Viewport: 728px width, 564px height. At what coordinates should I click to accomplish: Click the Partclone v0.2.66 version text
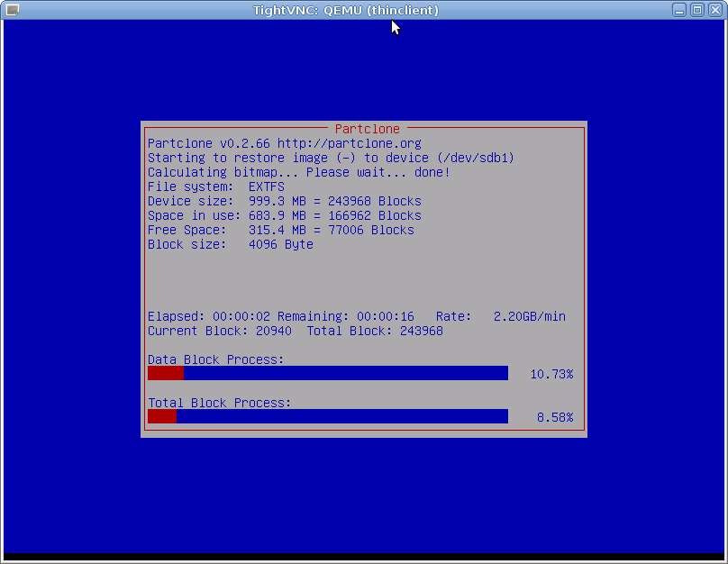(208, 143)
